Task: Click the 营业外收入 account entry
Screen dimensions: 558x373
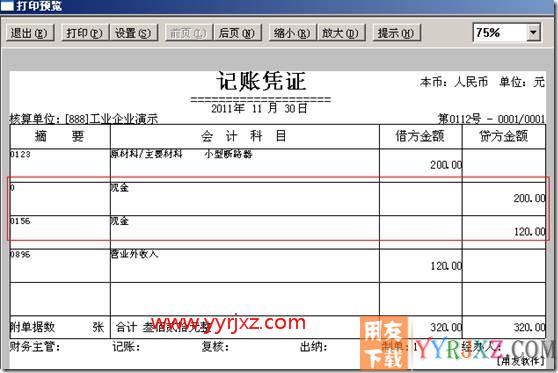Action: (x=134, y=254)
